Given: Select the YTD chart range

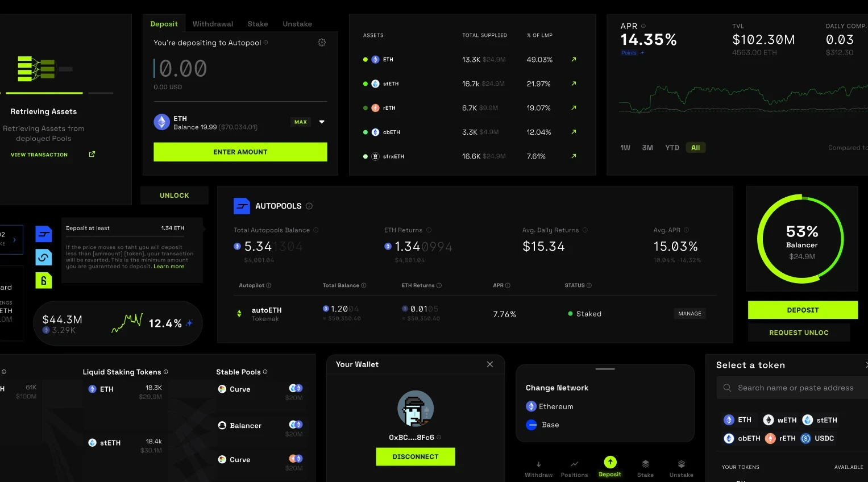Looking at the screenshot, I should pyautogui.click(x=672, y=148).
